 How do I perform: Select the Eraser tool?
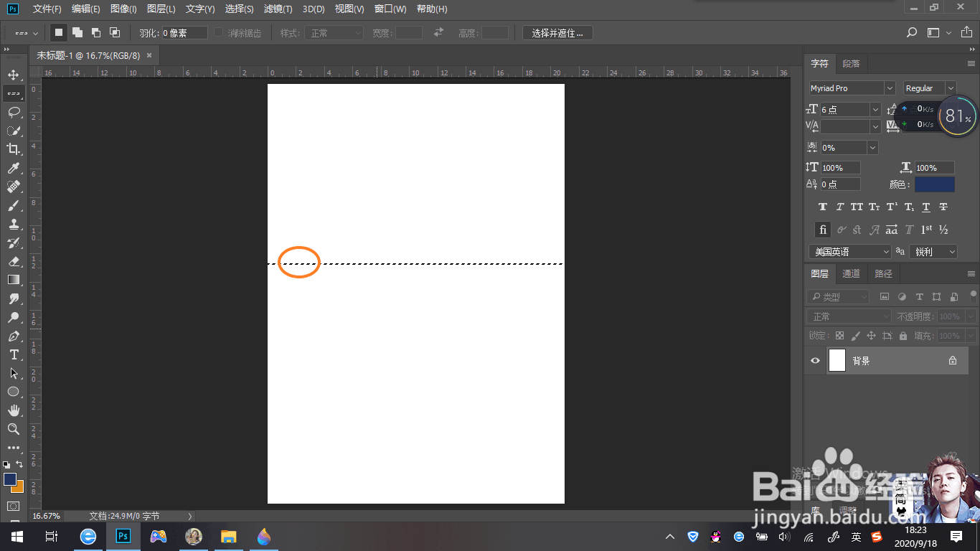coord(13,261)
